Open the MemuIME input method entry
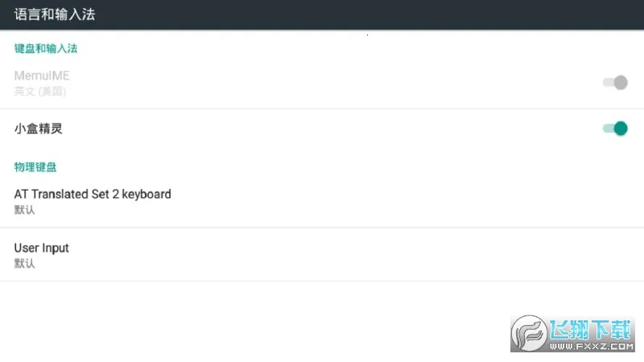The width and height of the screenshot is (644, 362). (42, 76)
